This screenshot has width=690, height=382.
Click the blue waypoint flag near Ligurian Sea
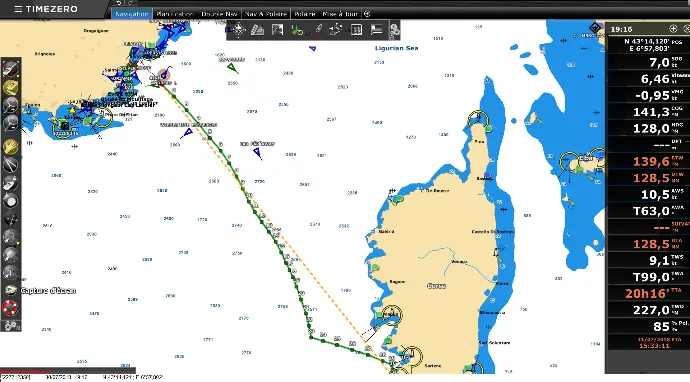[x=312, y=48]
